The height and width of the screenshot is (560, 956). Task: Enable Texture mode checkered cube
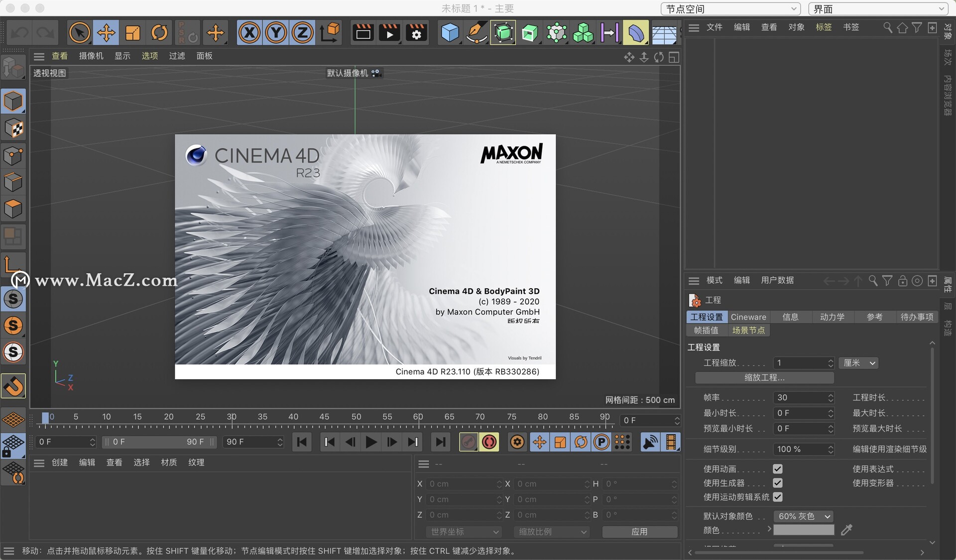(x=13, y=128)
